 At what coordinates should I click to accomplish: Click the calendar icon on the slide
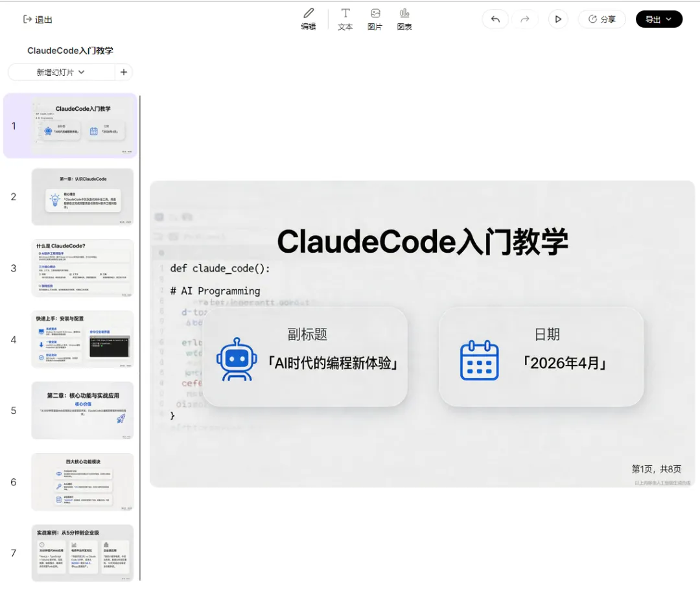tap(479, 360)
